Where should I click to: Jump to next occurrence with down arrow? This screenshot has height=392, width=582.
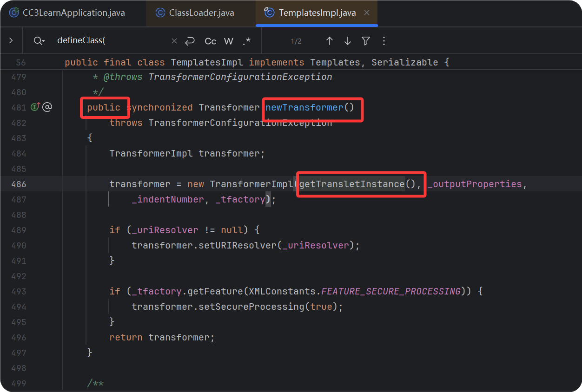tap(348, 41)
